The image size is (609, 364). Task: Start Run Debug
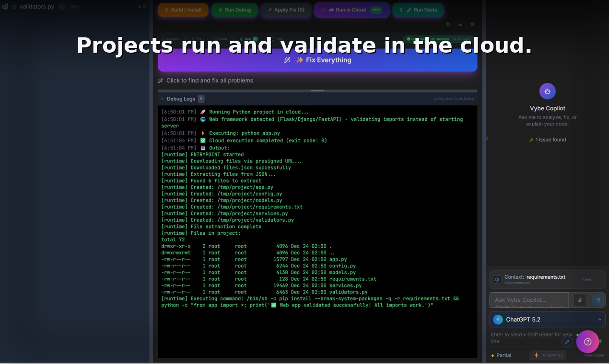click(x=234, y=10)
